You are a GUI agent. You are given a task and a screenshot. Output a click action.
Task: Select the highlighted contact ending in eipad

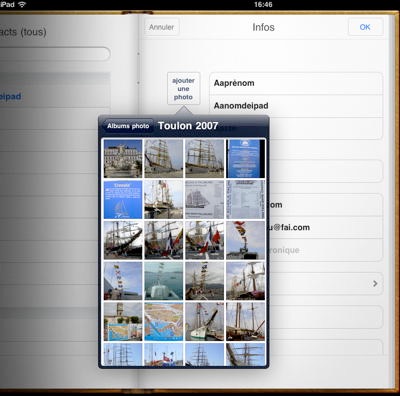[x=55, y=97]
